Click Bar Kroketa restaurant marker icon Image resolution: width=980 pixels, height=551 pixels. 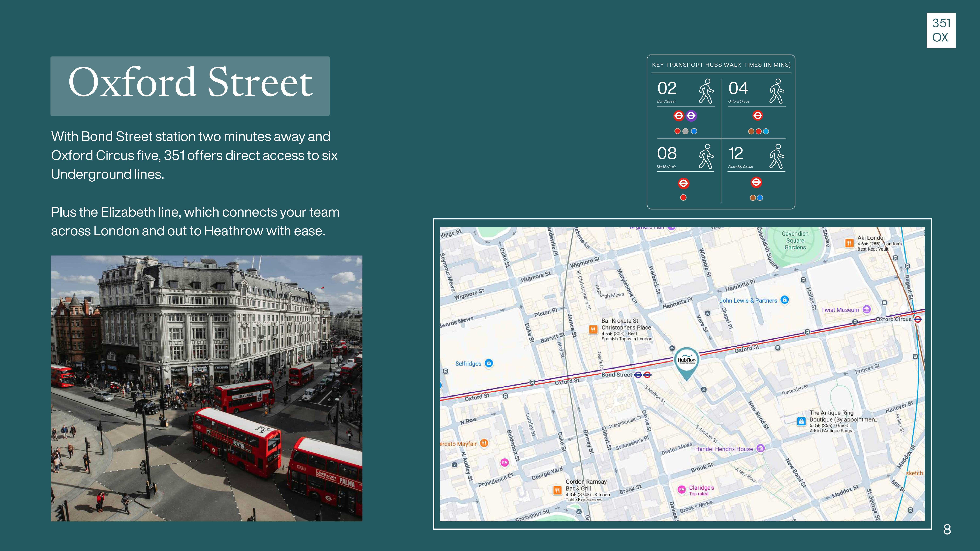point(593,329)
